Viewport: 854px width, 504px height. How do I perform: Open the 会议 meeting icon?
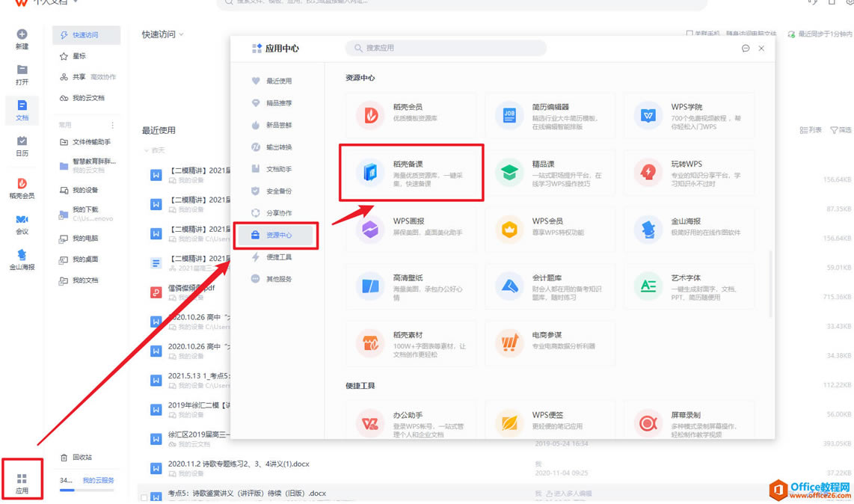pyautogui.click(x=22, y=219)
